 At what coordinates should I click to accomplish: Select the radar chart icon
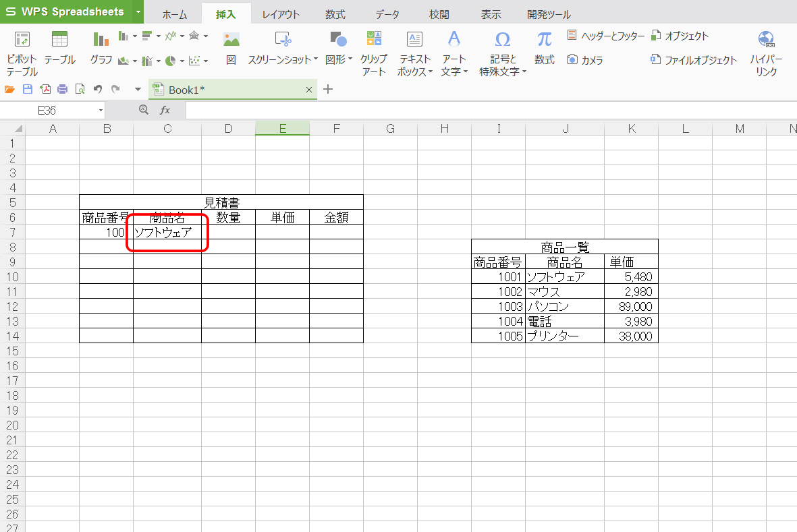point(194,36)
